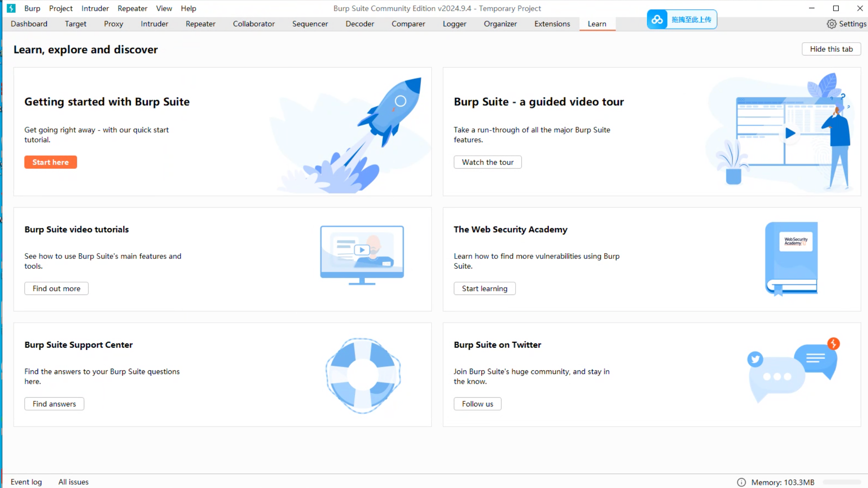Viewport: 868px width, 488px height.
Task: Click the Follow us button
Action: (x=477, y=404)
